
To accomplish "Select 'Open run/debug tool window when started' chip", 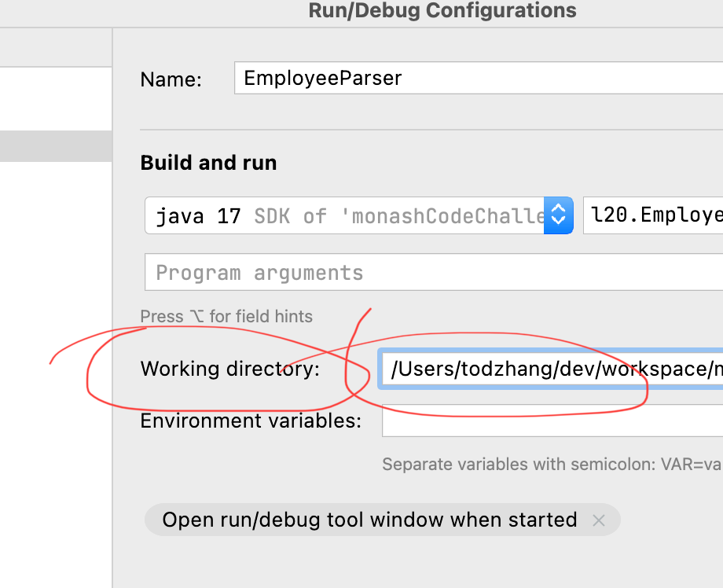I will point(369,520).
